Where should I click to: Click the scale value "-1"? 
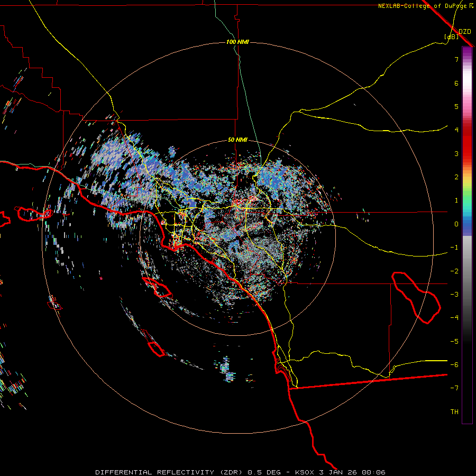[454, 248]
